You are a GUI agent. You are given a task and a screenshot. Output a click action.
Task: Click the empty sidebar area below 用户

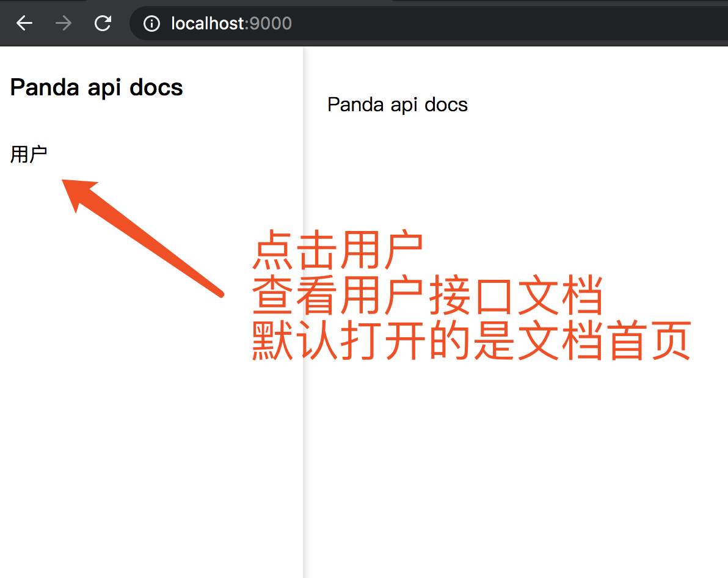tap(147, 397)
